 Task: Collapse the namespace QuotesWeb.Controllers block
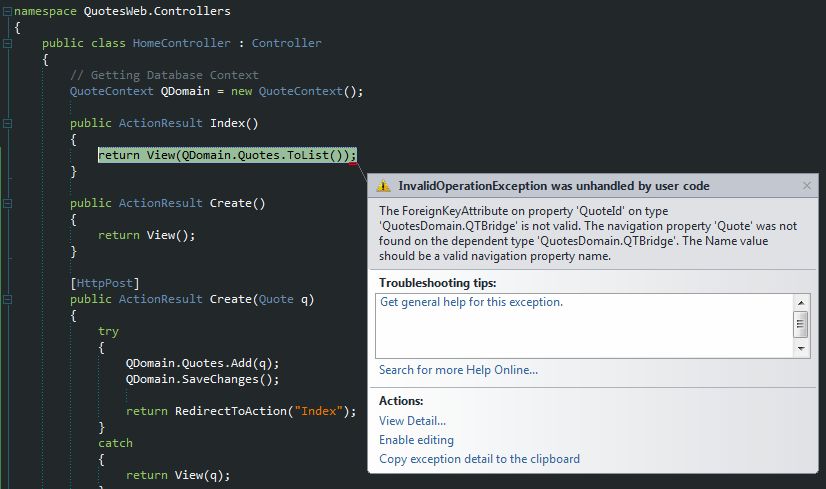coord(7,11)
